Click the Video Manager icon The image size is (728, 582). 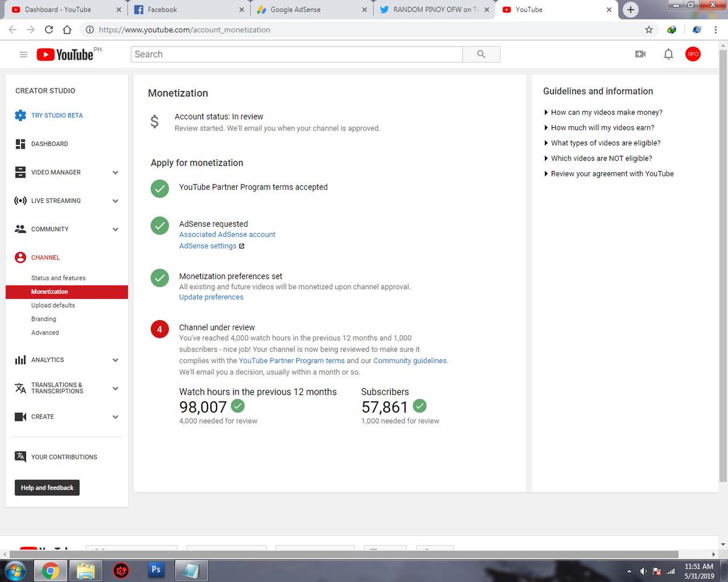pyautogui.click(x=20, y=172)
